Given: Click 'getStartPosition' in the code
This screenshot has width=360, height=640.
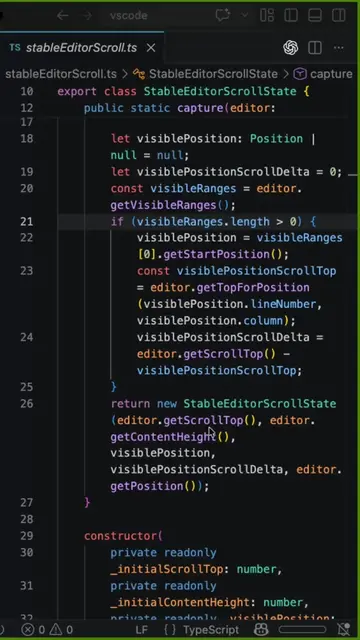Looking at the screenshot, I should [216, 255].
